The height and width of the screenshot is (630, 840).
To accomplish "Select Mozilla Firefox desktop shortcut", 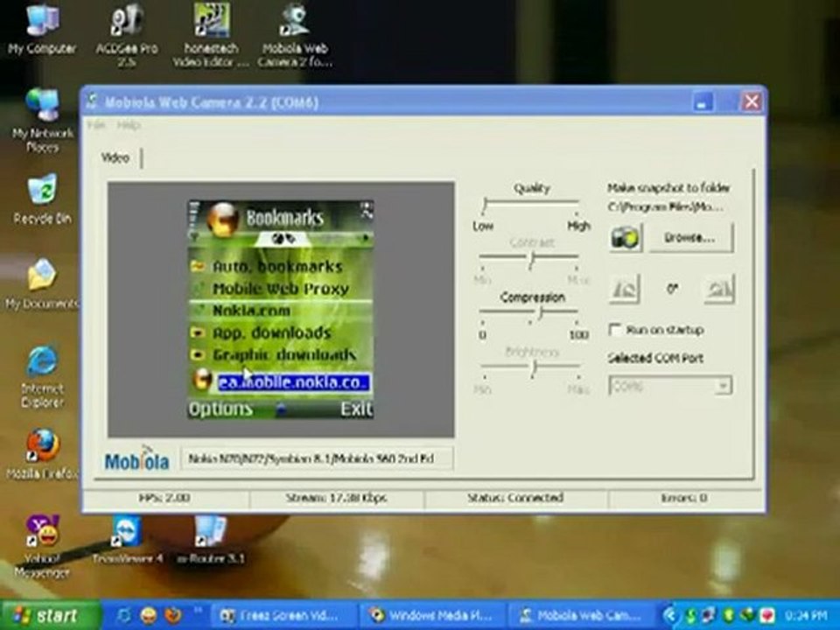I will 42,453.
